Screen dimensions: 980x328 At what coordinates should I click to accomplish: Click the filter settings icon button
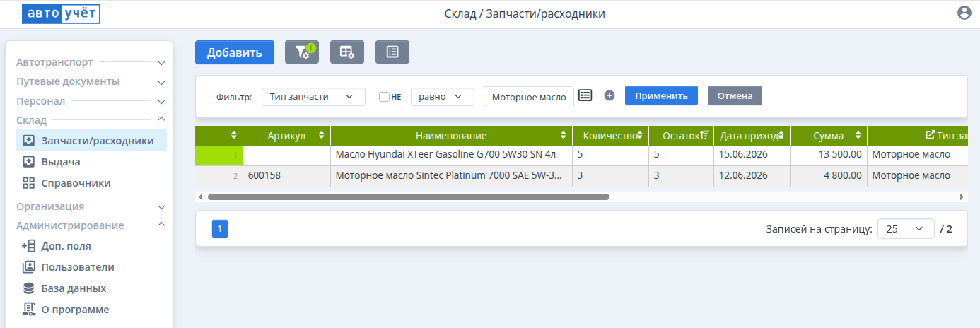click(x=302, y=52)
